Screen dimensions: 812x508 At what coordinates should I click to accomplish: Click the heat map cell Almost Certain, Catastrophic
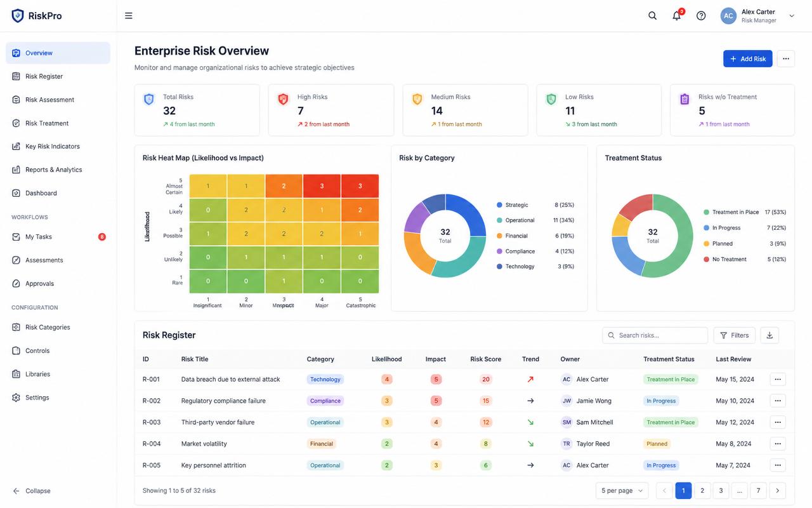360,186
